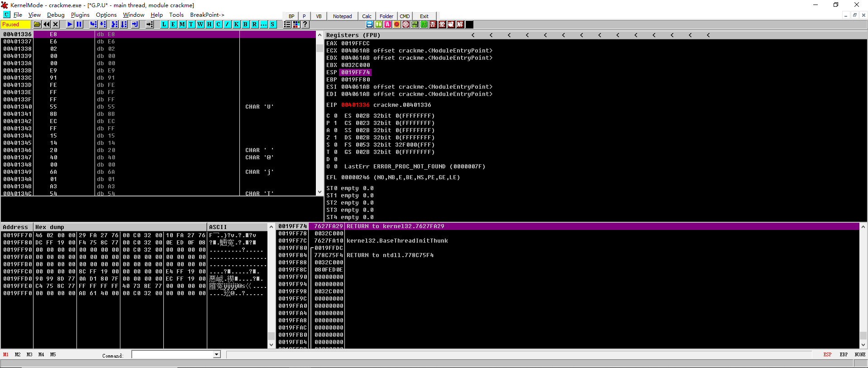Click the question mark help icon
Screen dimensions: 868x368
(x=305, y=24)
